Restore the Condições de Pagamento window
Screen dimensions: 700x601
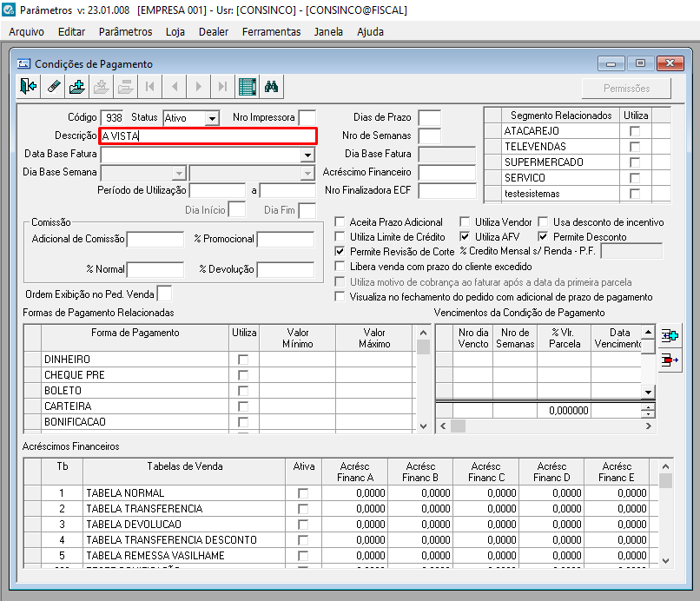[x=640, y=63]
